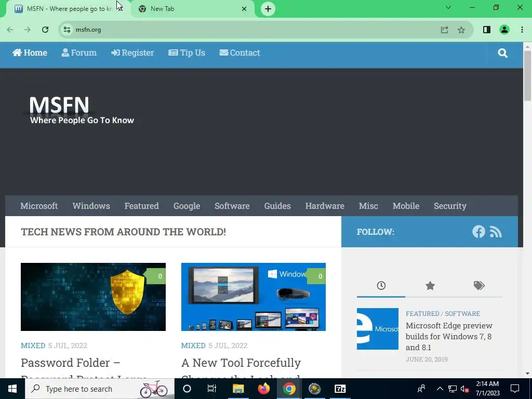Open the Hardware category

(325, 206)
